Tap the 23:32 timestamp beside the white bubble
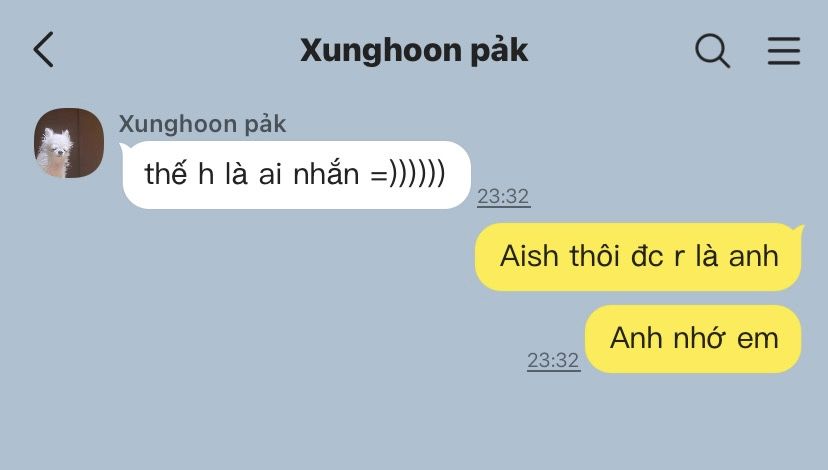Viewport: 828px width, 470px height. click(503, 196)
